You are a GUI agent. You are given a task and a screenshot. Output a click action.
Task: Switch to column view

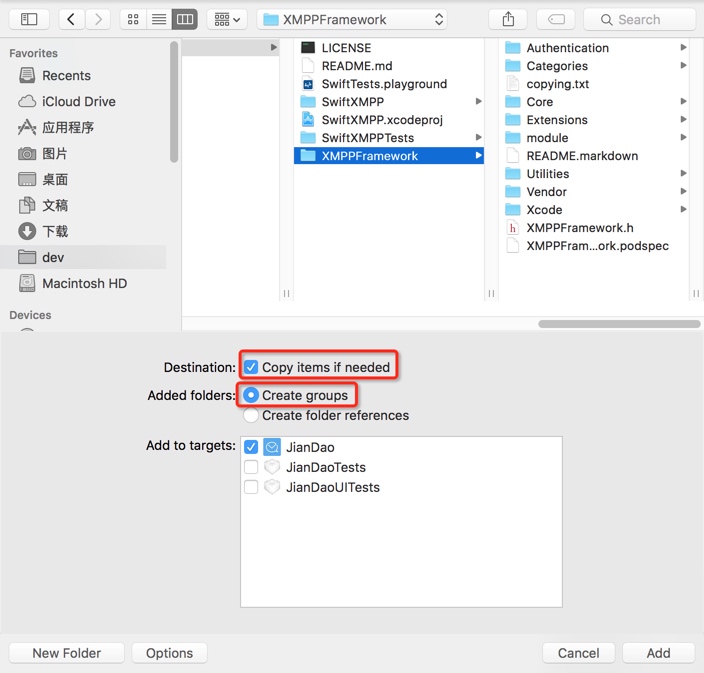coord(185,19)
